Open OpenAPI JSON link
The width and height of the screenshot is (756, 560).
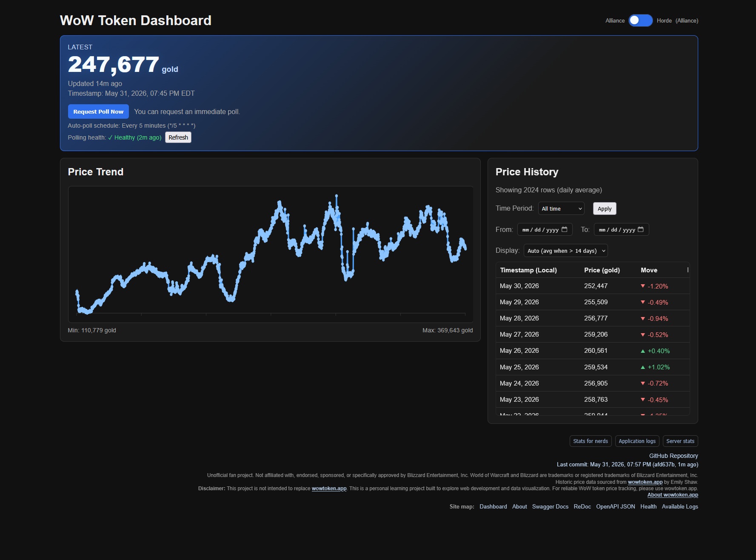(616, 506)
